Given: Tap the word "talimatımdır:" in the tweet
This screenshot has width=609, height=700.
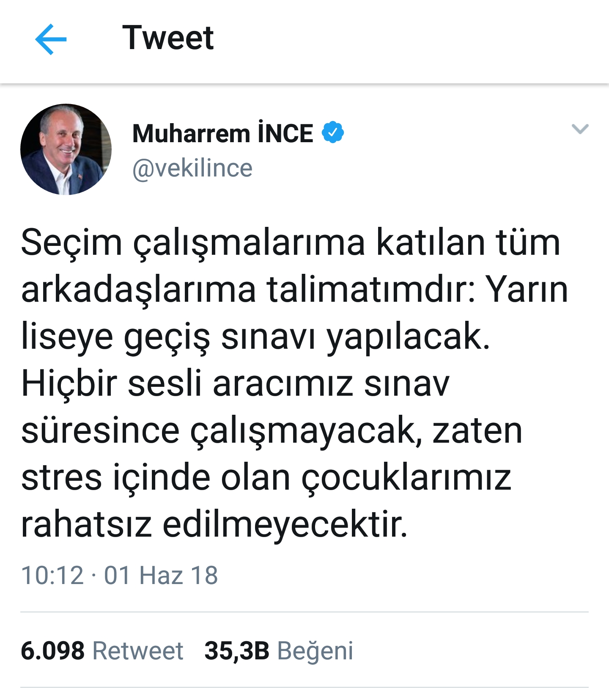Looking at the screenshot, I should pos(371,290).
